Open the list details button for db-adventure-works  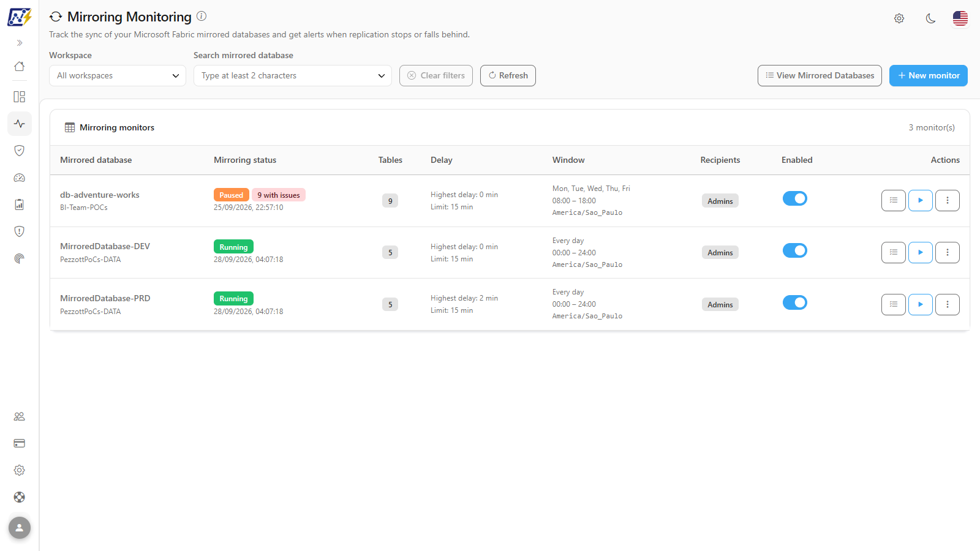[894, 200]
